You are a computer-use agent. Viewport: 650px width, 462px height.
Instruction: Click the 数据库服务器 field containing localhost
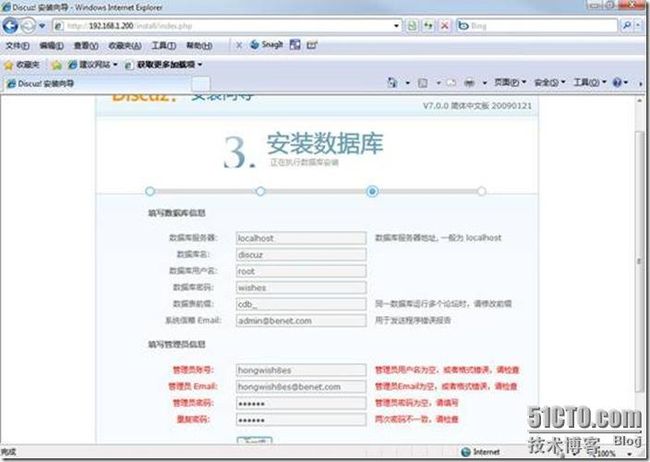pyautogui.click(x=301, y=238)
